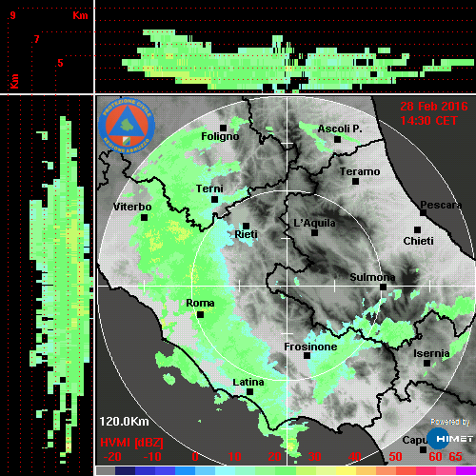Select the Rieti city square marker
Screen dimensions: 476x476
[x=246, y=226]
